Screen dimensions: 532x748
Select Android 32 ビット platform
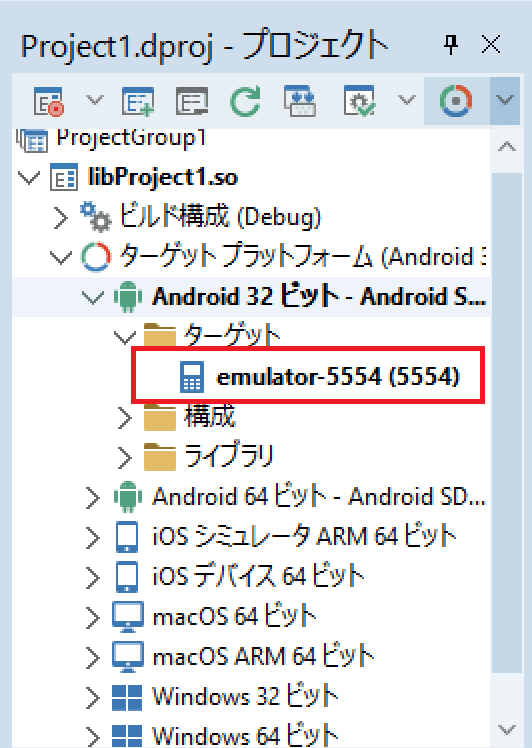[x=319, y=297]
